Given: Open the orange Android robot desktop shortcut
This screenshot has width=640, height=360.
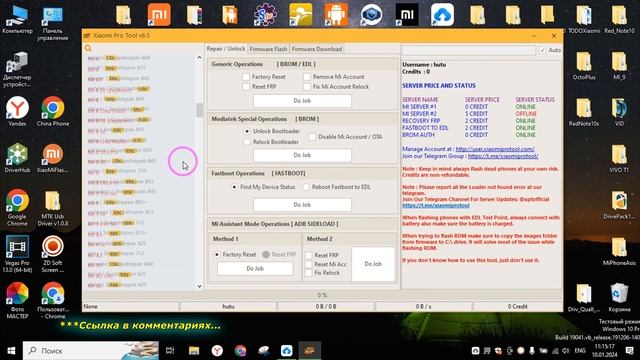Looking at the screenshot, I should 336,14.
